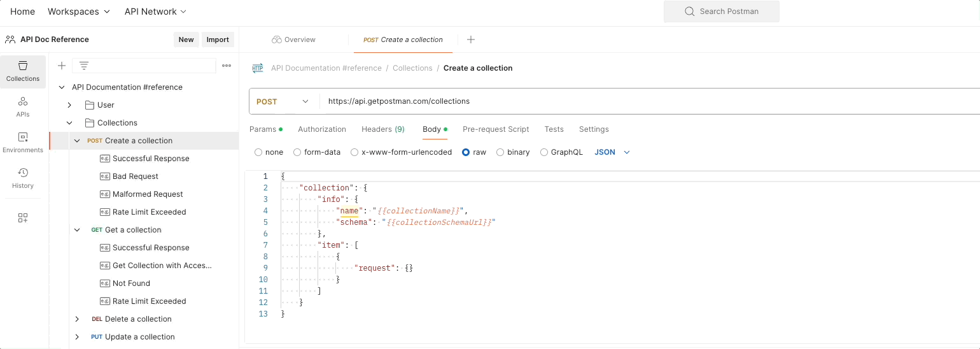Switch to the Pre-request Script tab
The height and width of the screenshot is (349, 980).
(496, 129)
